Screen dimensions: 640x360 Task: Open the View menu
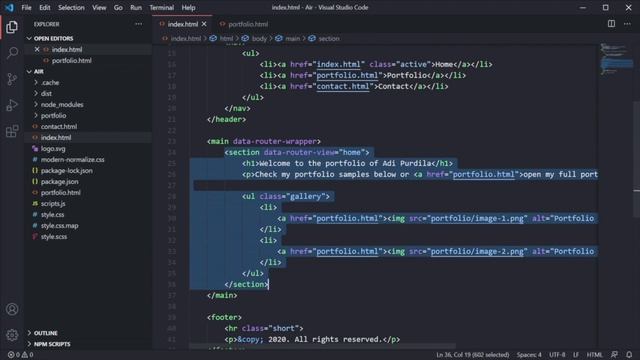click(99, 7)
